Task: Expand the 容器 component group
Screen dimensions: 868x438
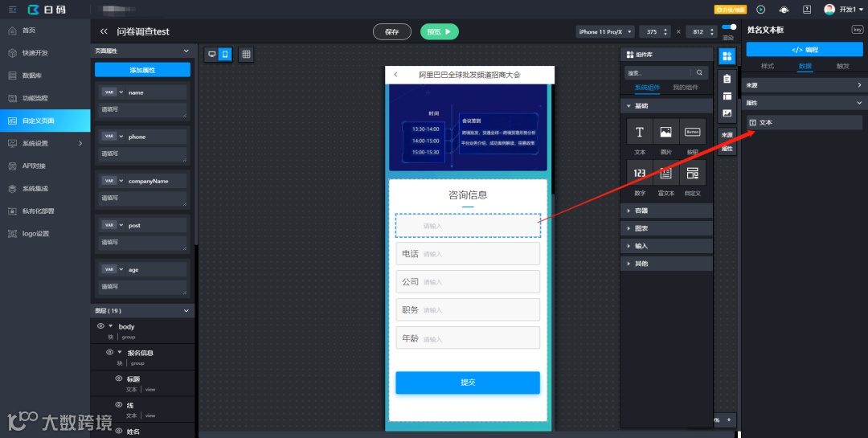Action: click(666, 211)
